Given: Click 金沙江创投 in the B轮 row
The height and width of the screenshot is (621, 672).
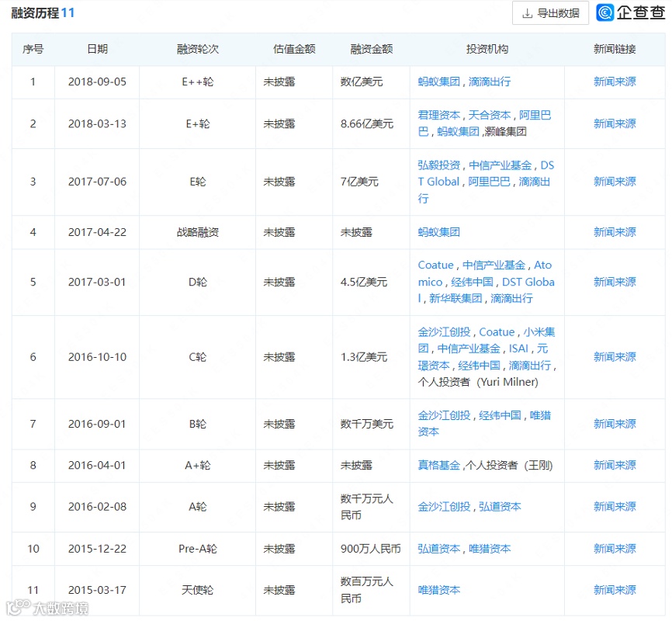Looking at the screenshot, I should (444, 415).
